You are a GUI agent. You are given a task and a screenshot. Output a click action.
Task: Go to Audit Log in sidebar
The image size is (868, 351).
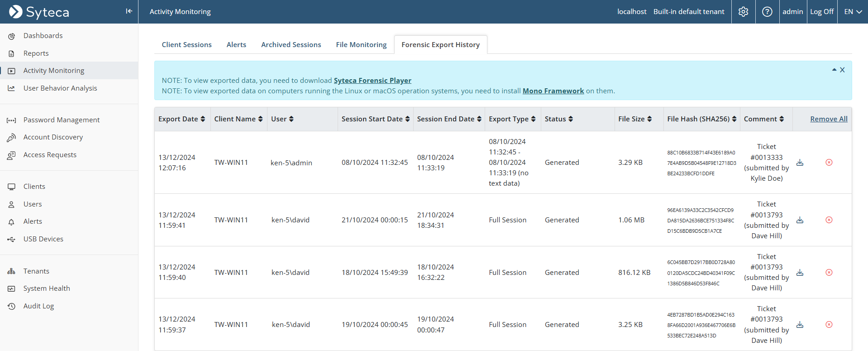tap(38, 306)
